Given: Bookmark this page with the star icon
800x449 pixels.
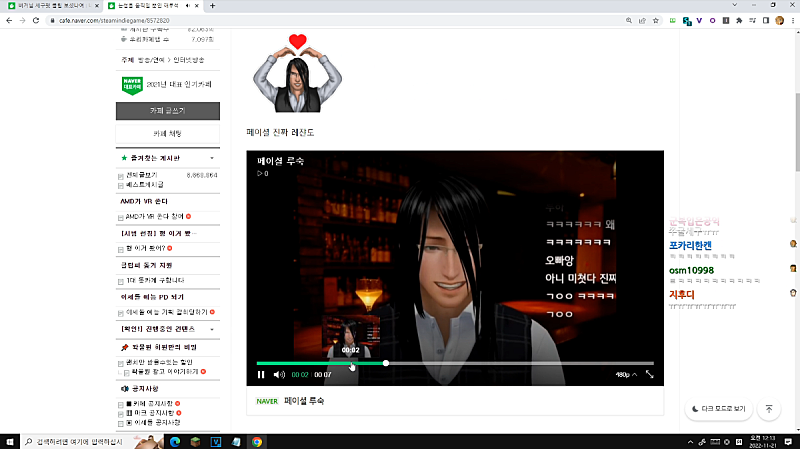Looking at the screenshot, I should (656, 20).
